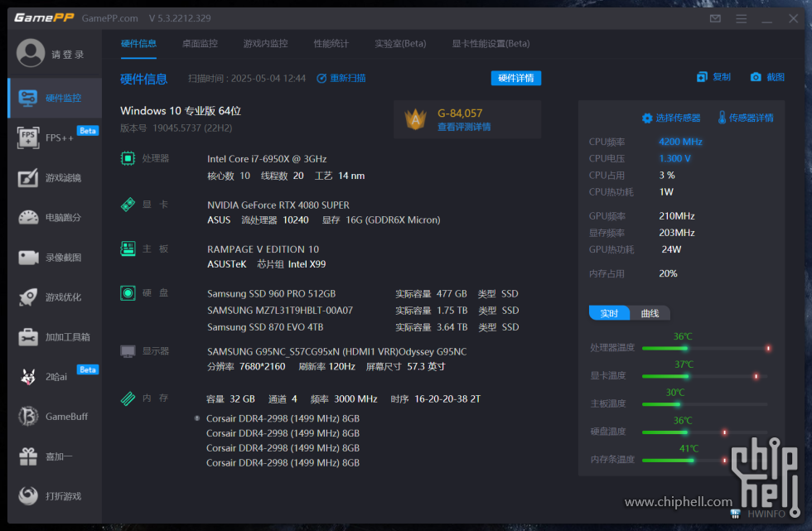Open the 游戏优化 sidebar item
This screenshot has width=812, height=531.
click(56, 297)
